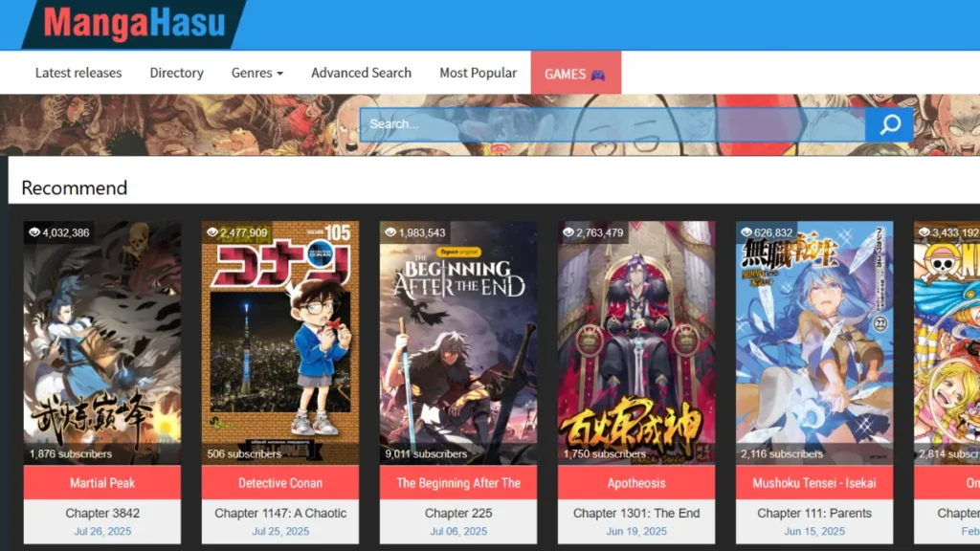Open the Martial Peak title button

coord(102,483)
